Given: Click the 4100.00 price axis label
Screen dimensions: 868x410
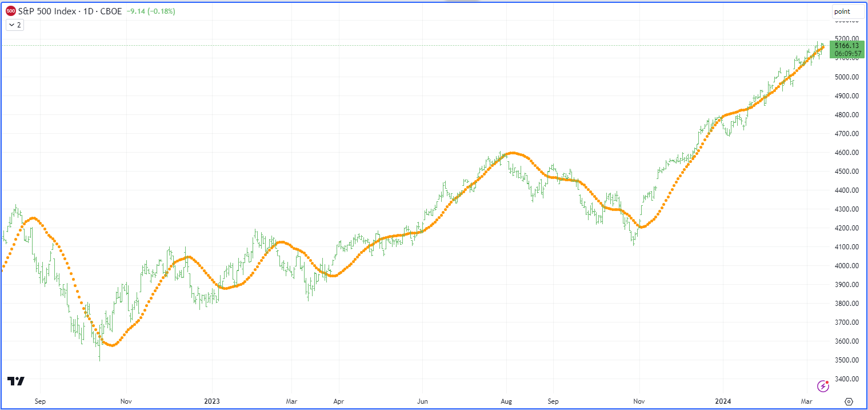Looking at the screenshot, I should [847, 247].
